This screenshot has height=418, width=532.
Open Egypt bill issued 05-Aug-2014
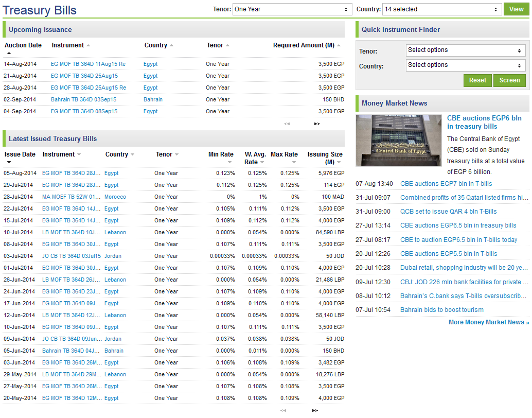(x=71, y=173)
